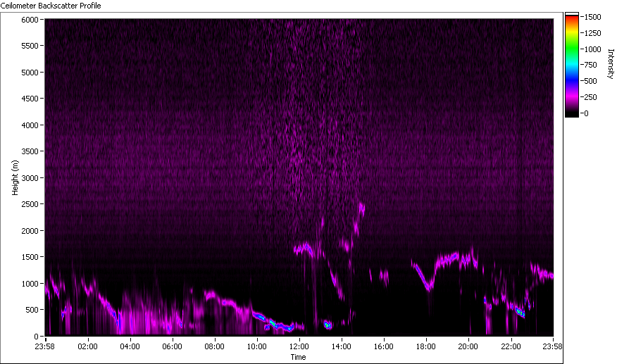This screenshot has width=617, height=364.
Task: Click the 750 intensity scale label
Action: tap(591, 65)
